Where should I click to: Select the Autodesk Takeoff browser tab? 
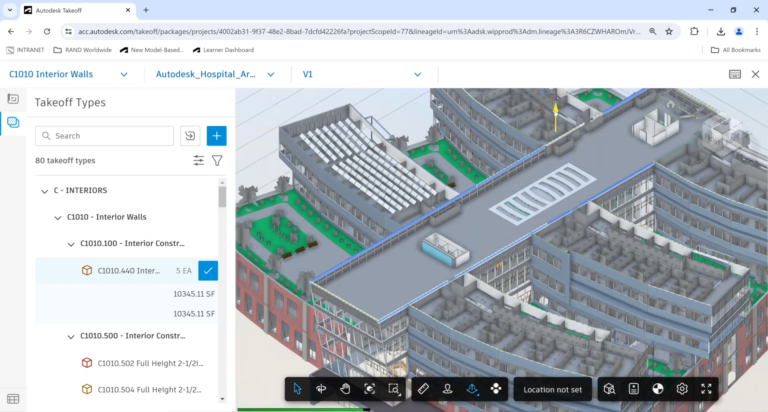point(78,10)
